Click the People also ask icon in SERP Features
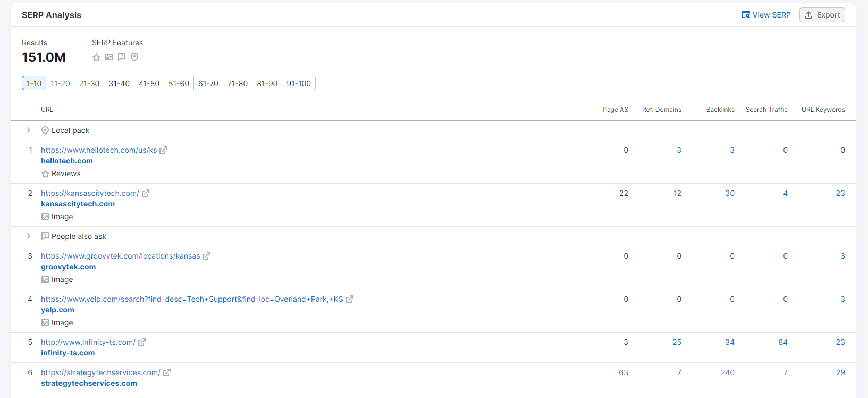Screen dimensions: 868x398 point(122,57)
